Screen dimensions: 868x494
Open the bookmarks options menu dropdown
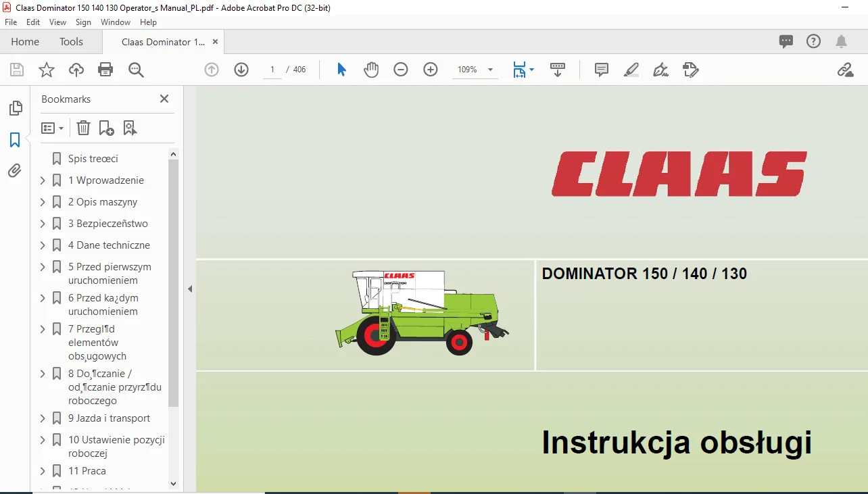click(x=53, y=128)
